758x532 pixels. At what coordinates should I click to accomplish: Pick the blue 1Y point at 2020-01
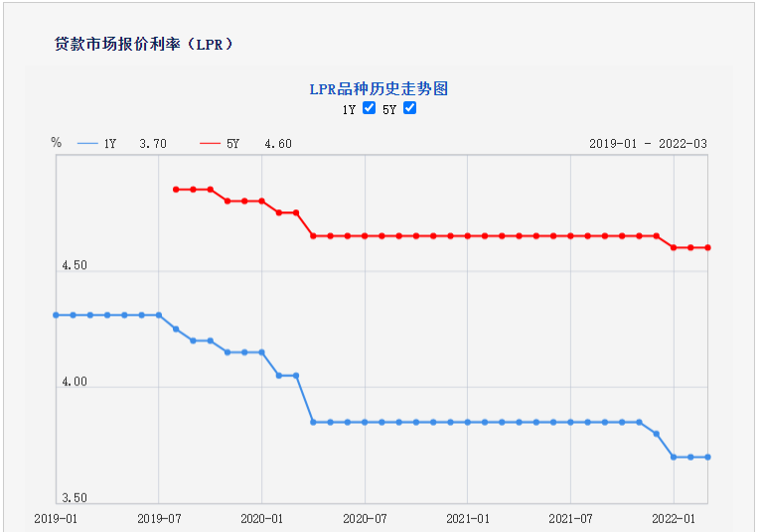pos(261,352)
